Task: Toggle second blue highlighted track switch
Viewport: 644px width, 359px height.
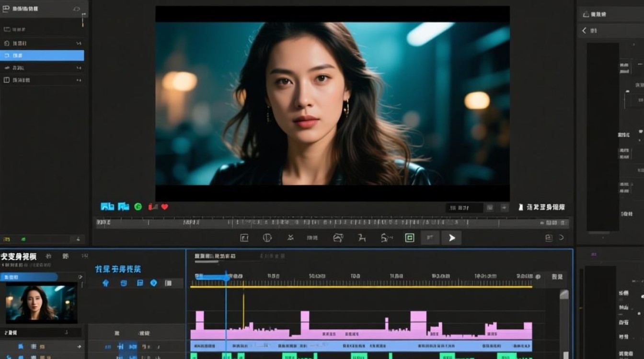Action: (133, 347)
